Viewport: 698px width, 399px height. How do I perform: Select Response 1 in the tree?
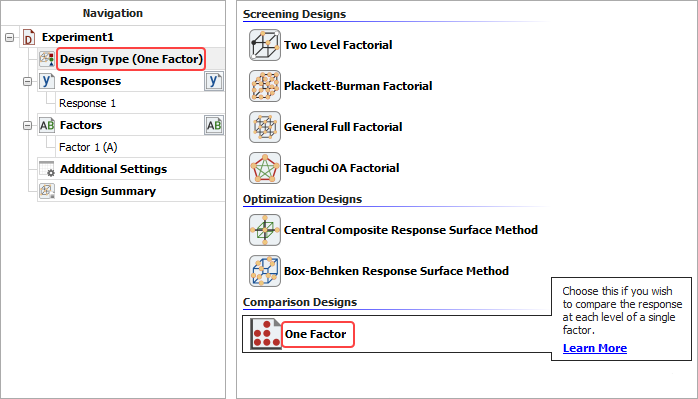tap(87, 103)
